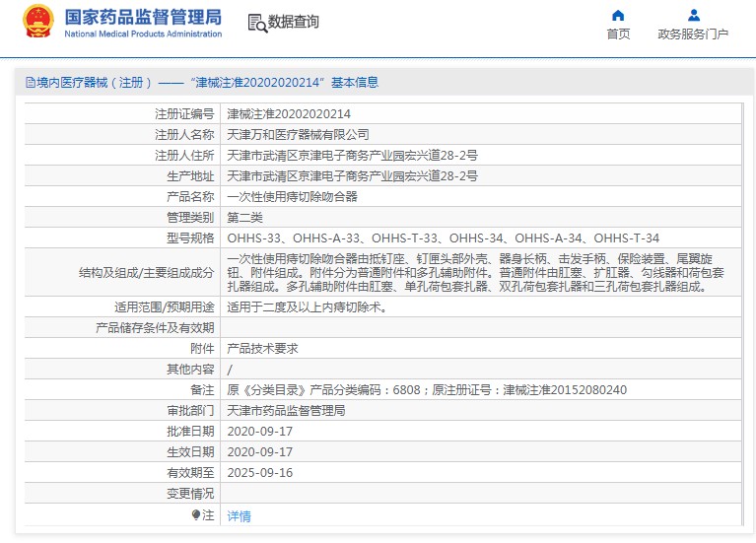Click the 变更情况 label
Image resolution: width=756 pixels, height=543 pixels.
(190, 494)
